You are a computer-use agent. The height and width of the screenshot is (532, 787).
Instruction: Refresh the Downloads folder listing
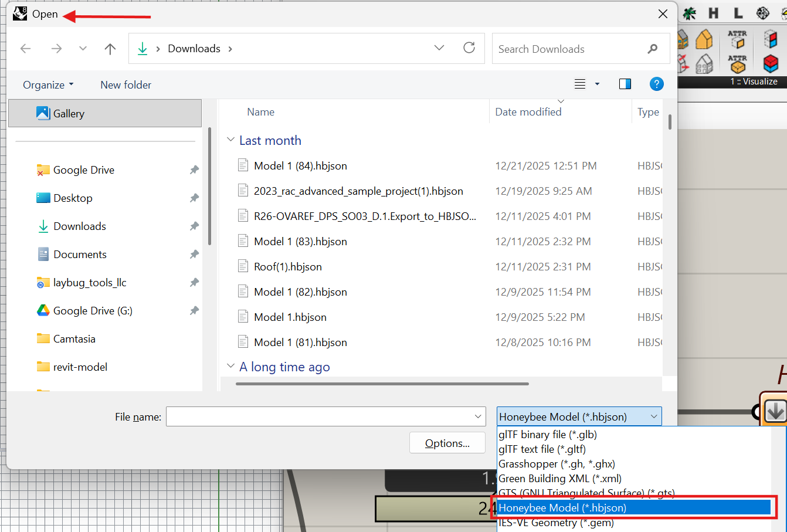pyautogui.click(x=469, y=48)
